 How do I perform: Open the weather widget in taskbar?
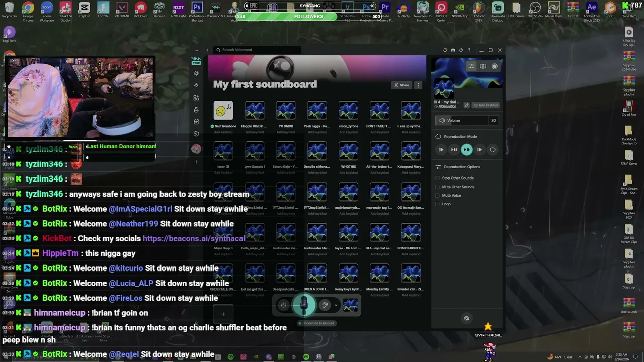pos(561,357)
